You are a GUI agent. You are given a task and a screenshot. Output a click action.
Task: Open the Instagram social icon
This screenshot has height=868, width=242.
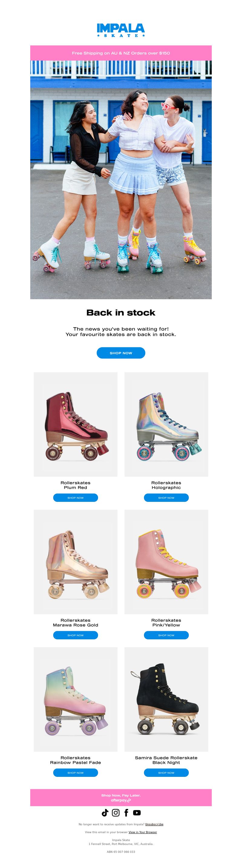[116, 812]
